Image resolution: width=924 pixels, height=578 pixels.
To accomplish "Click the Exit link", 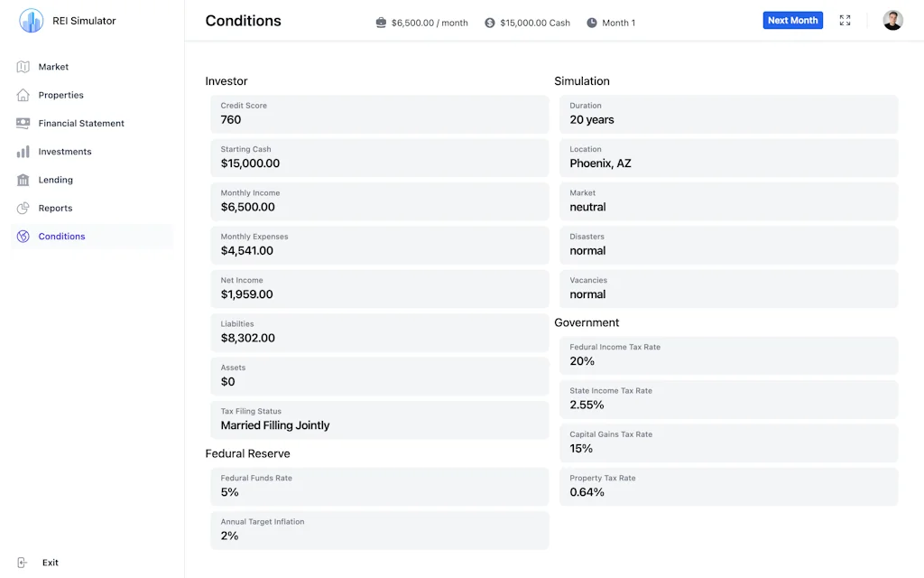I will click(x=51, y=563).
